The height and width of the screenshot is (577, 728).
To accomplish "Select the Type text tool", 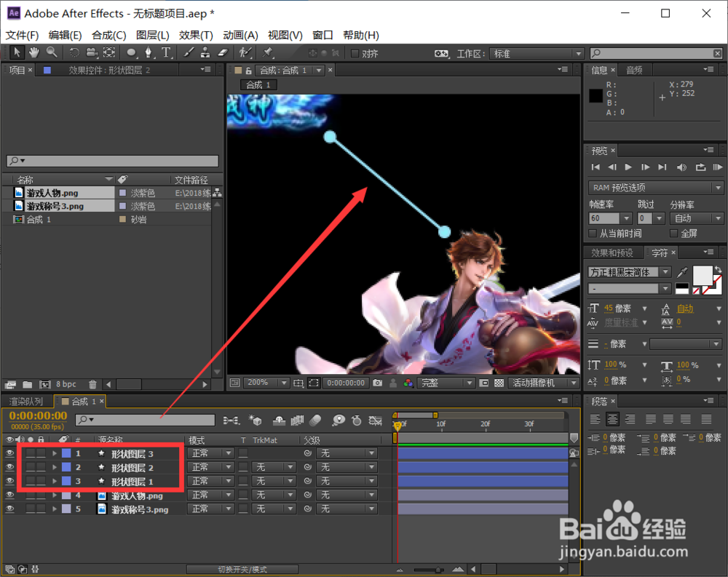I will [166, 52].
